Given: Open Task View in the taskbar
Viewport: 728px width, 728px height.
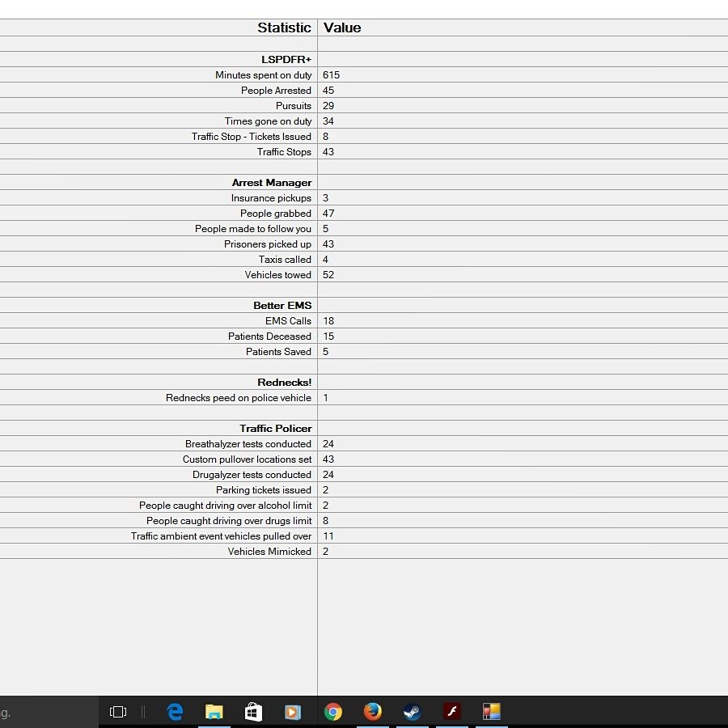Looking at the screenshot, I should [118, 712].
